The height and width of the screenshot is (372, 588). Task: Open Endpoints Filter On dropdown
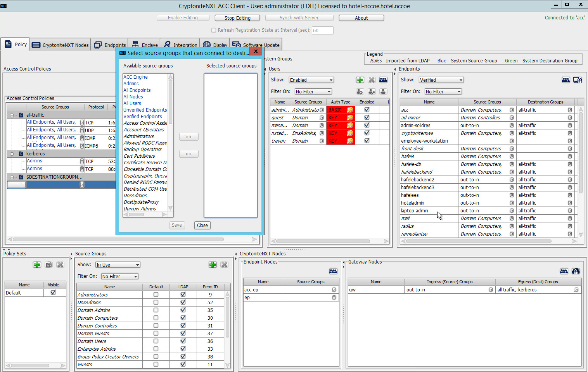pos(443,91)
